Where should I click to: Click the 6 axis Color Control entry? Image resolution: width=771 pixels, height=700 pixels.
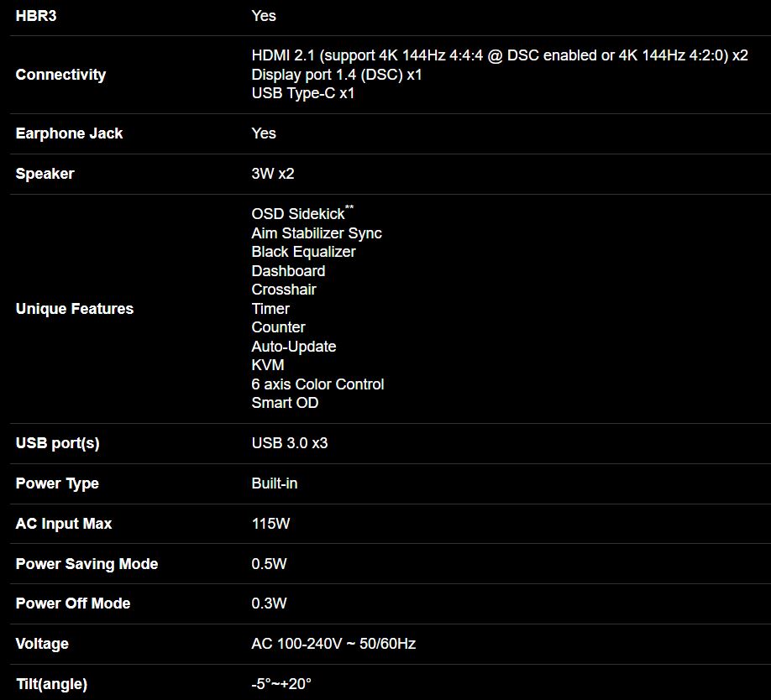click(x=317, y=384)
